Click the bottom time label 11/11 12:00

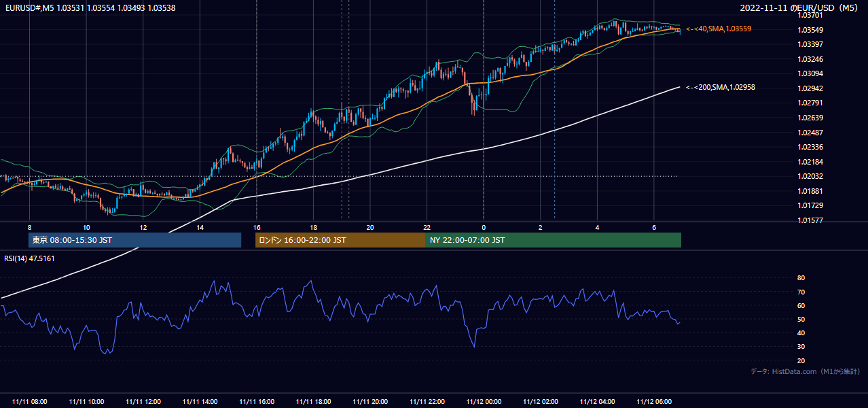point(143,402)
